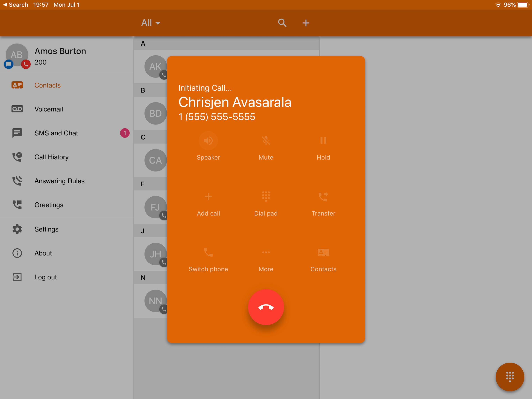
Task: Click the Amos Burton name text
Action: tap(60, 51)
